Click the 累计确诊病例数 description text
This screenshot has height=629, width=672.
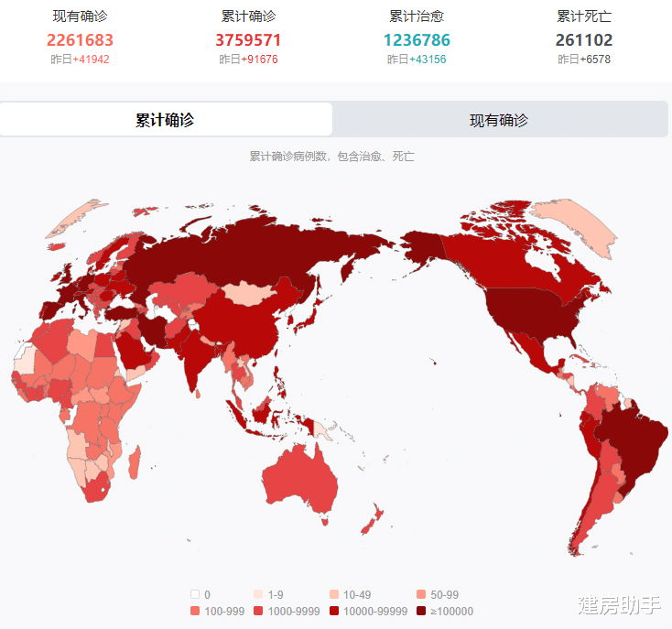(331, 157)
